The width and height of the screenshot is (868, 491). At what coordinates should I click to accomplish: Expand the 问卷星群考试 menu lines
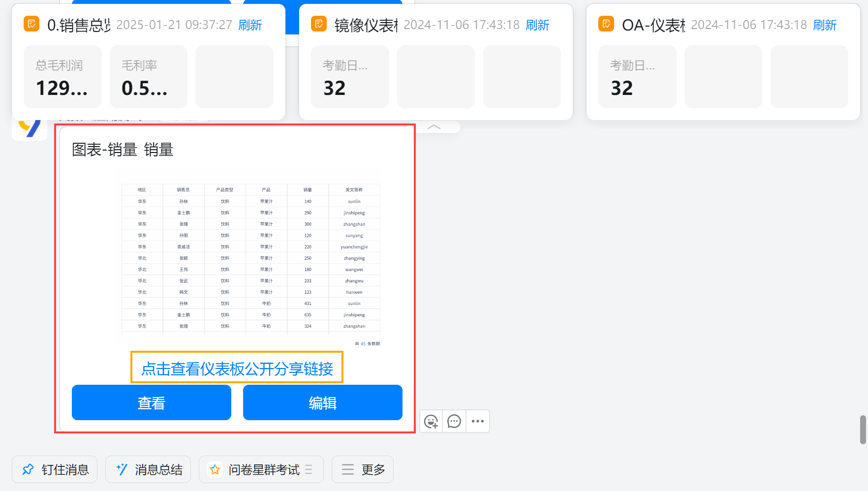click(x=309, y=469)
